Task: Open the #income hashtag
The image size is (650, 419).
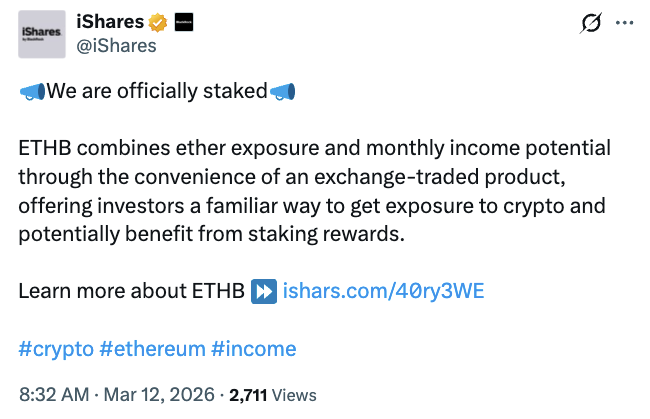Action: click(254, 349)
